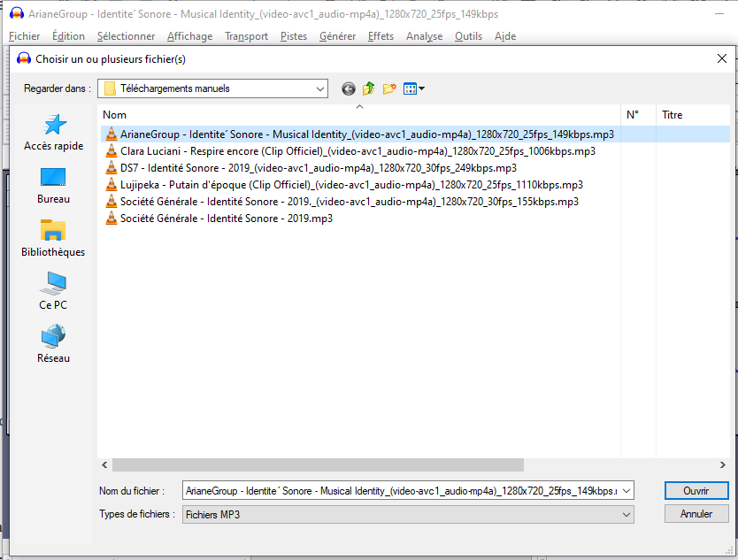Click the N° column header
Screen dimensions: 738x560
coord(638,115)
